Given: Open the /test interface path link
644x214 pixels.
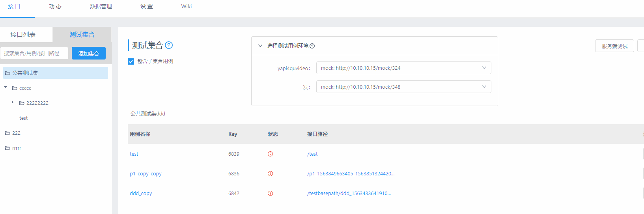Looking at the screenshot, I should click(x=312, y=154).
